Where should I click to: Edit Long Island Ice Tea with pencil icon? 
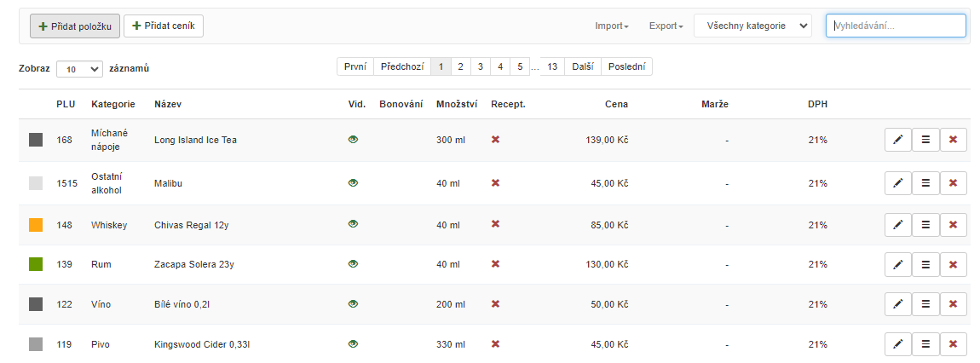coord(897,140)
